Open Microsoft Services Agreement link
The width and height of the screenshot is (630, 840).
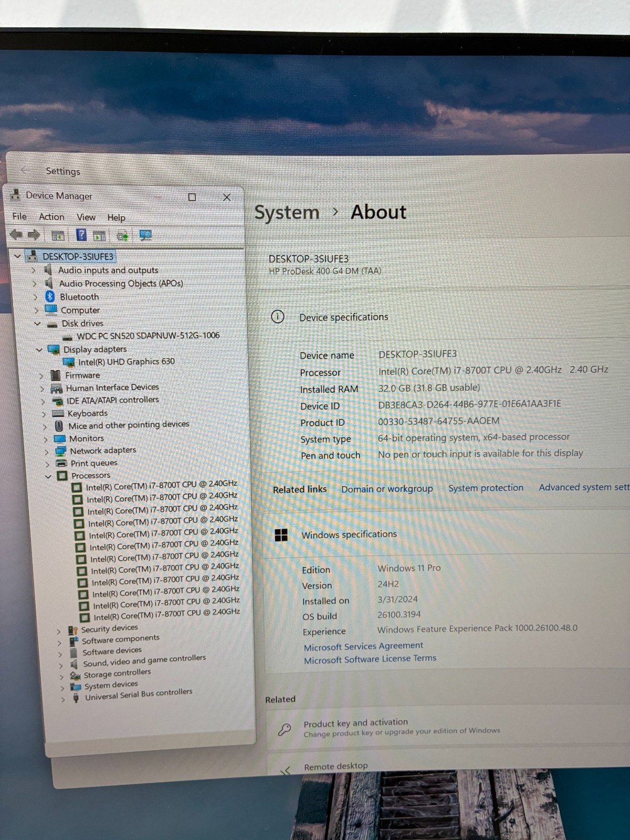pos(363,647)
